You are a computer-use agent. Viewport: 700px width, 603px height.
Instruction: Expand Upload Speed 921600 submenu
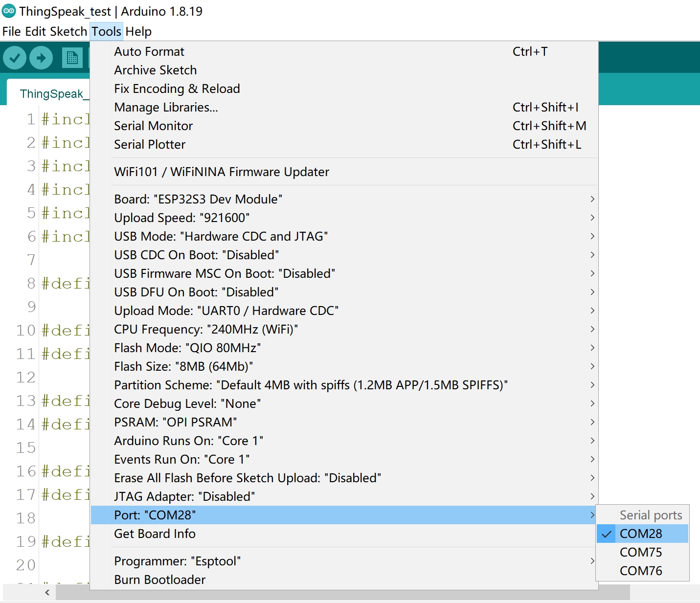pos(344,218)
